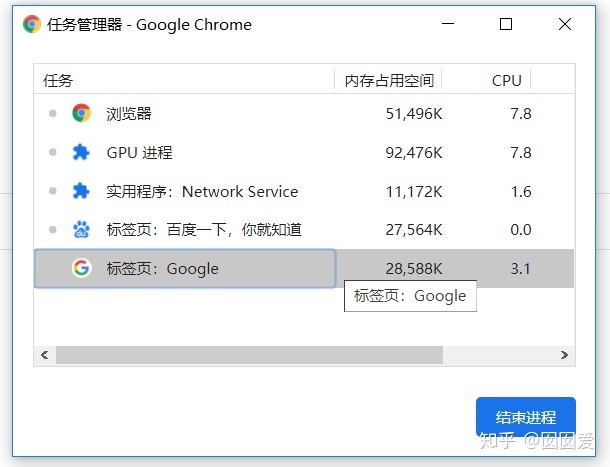Image resolution: width=610 pixels, height=467 pixels.
Task: Click the left arrow of the horizontal scrollbar
Action: pyautogui.click(x=45, y=355)
